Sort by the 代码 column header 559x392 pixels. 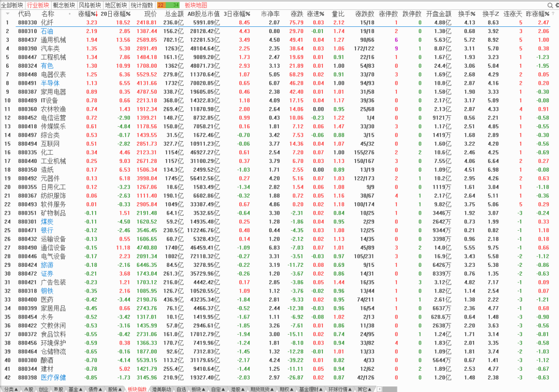click(24, 14)
